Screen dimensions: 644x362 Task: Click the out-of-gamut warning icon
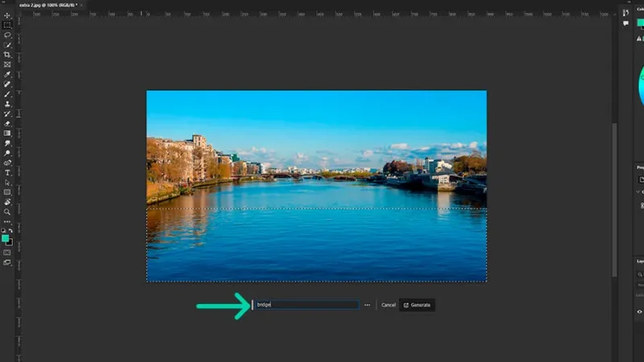638,39
